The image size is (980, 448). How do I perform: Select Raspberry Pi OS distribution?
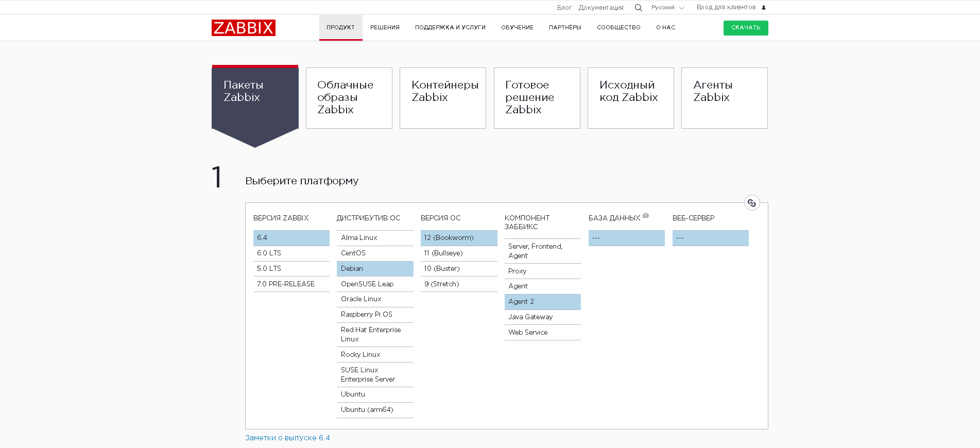point(375,315)
